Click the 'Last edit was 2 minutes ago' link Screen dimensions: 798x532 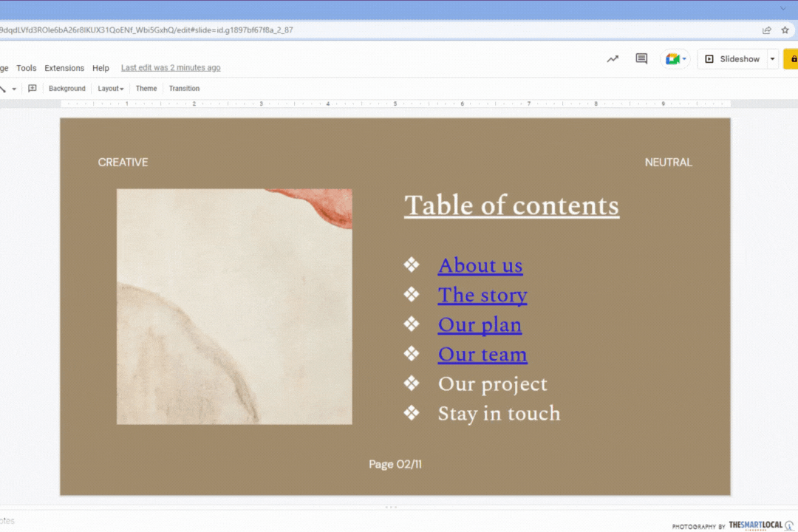point(171,68)
